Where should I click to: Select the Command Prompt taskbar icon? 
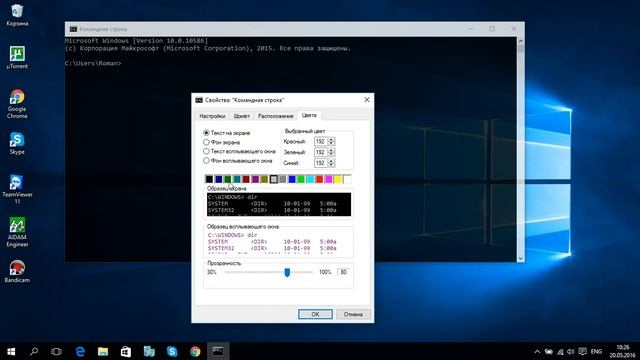pos(218,351)
